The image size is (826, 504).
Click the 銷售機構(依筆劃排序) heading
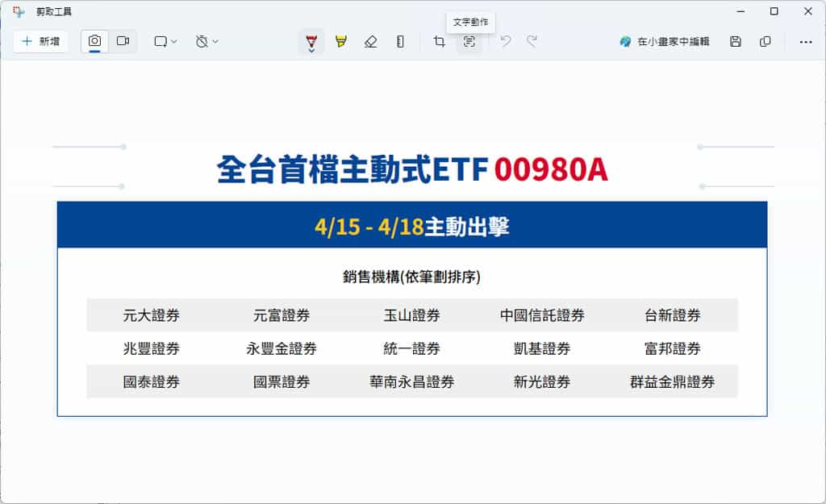pyautogui.click(x=412, y=277)
